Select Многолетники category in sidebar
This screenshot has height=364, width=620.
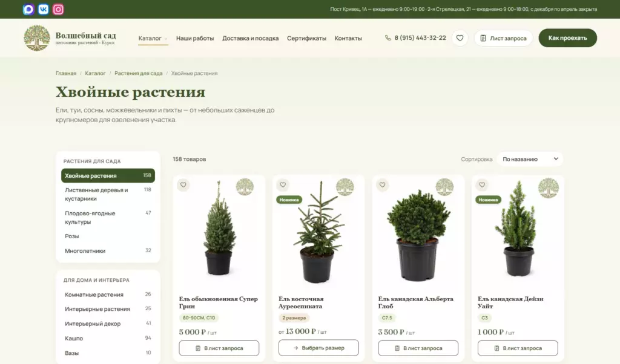[108, 251]
